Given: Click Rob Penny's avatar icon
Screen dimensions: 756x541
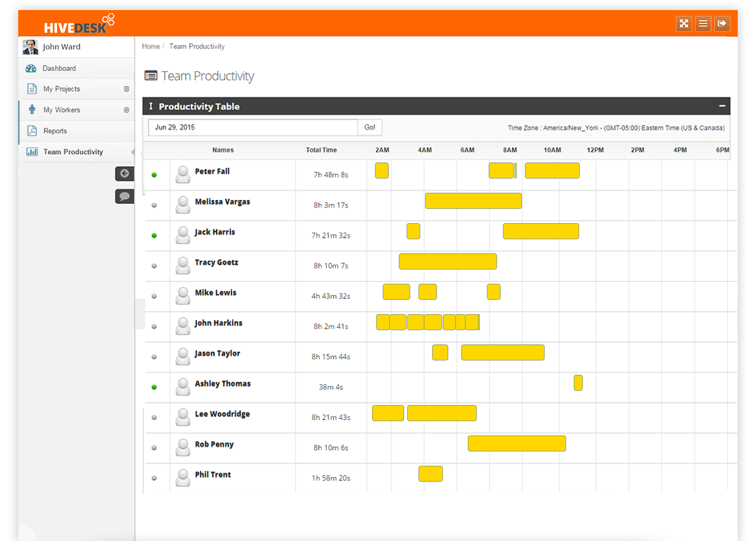Looking at the screenshot, I should click(183, 447).
